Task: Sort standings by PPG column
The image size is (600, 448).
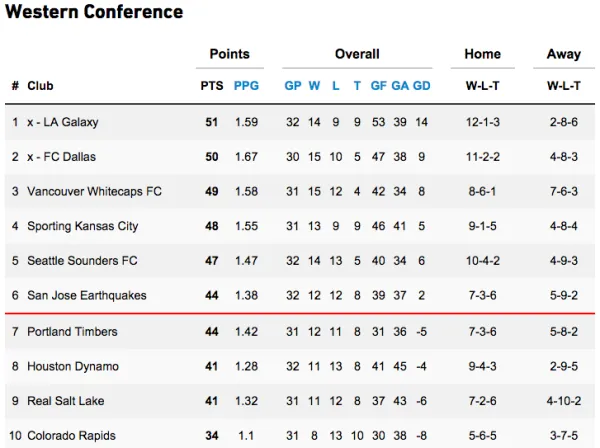Action: click(246, 86)
